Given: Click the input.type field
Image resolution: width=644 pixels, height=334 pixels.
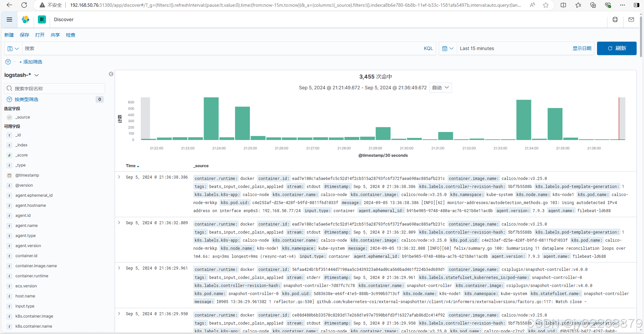Looking at the screenshot, I should click(25, 306).
